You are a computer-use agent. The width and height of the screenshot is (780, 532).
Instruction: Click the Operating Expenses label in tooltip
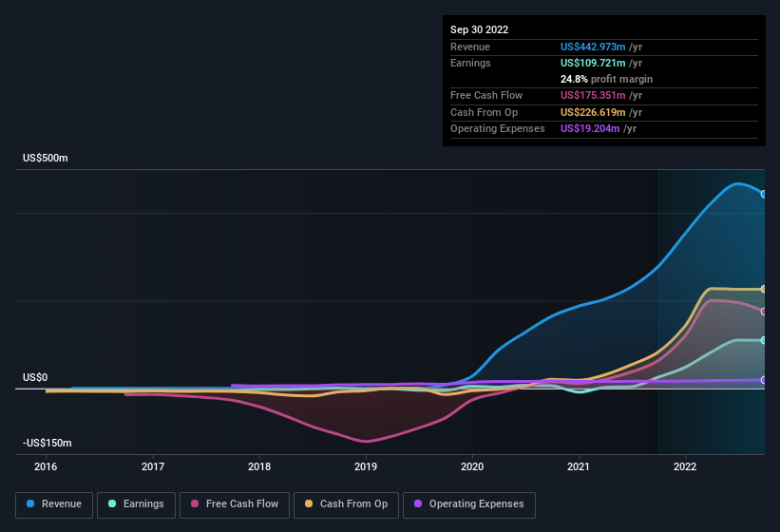click(498, 129)
